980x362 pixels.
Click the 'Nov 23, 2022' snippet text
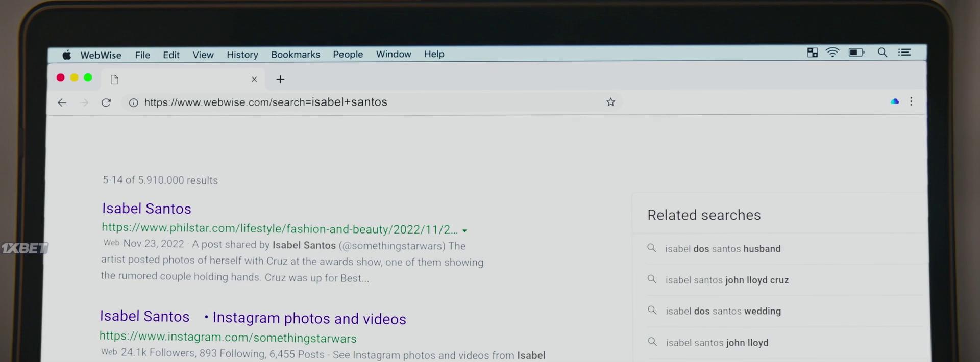[x=154, y=244]
